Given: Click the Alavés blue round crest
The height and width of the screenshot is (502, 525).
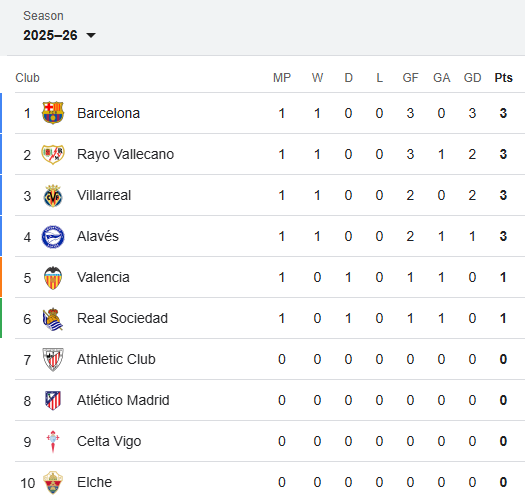Looking at the screenshot, I should (x=53, y=237).
